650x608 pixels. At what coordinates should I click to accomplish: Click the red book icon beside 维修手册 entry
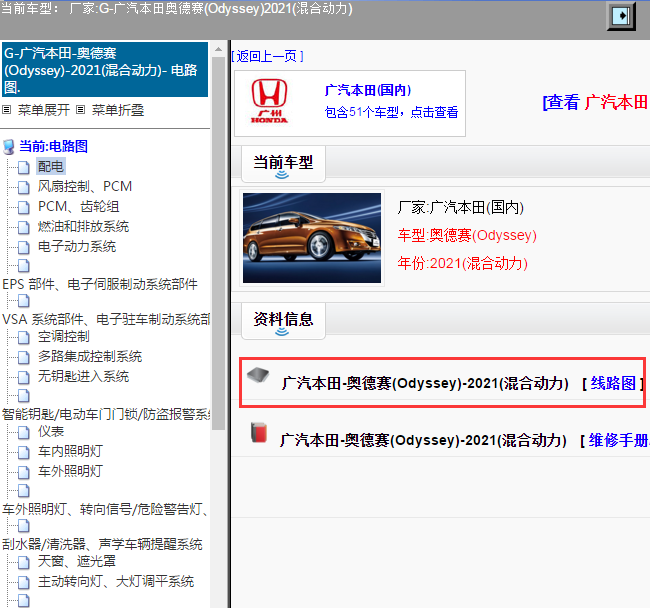click(x=259, y=432)
